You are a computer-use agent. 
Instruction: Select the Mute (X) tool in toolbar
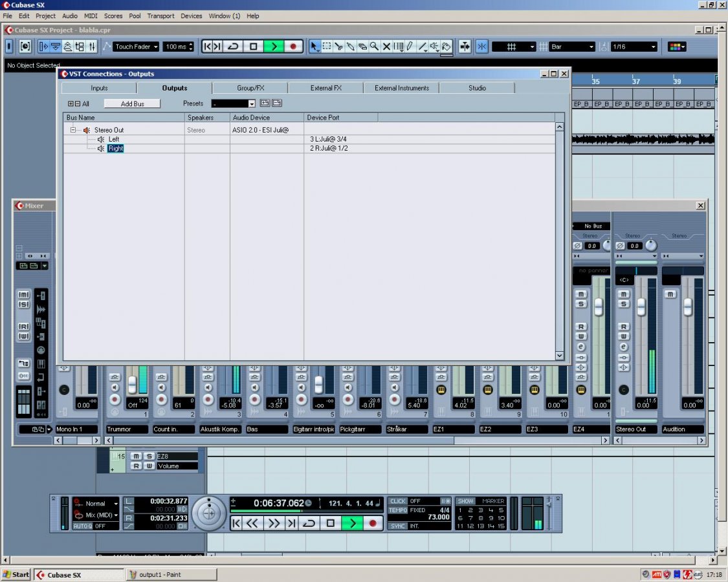(386, 47)
